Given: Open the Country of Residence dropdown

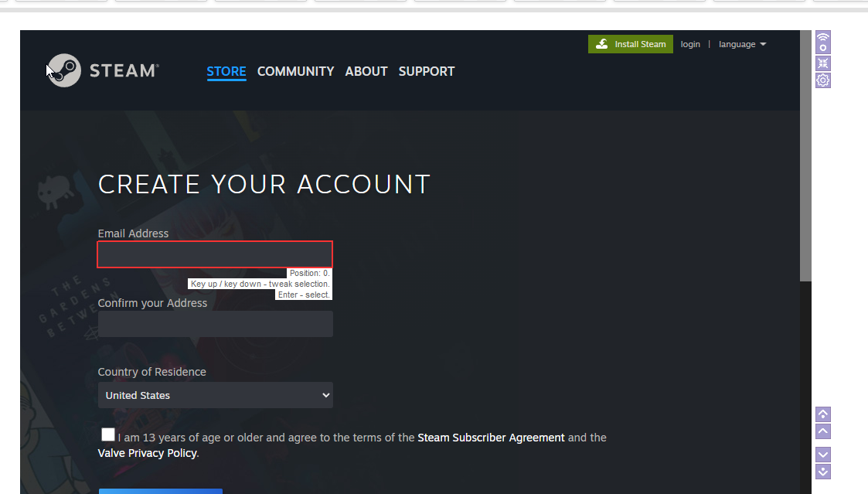Looking at the screenshot, I should pyautogui.click(x=216, y=395).
